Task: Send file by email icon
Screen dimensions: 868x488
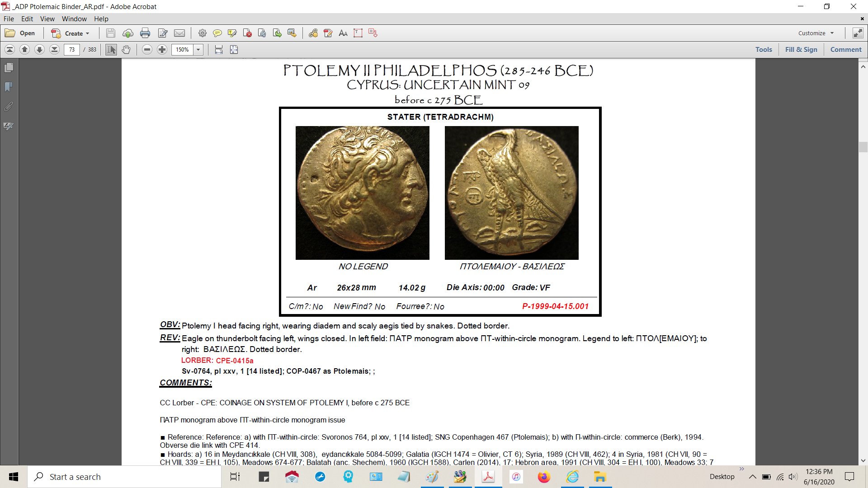Action: click(x=179, y=33)
